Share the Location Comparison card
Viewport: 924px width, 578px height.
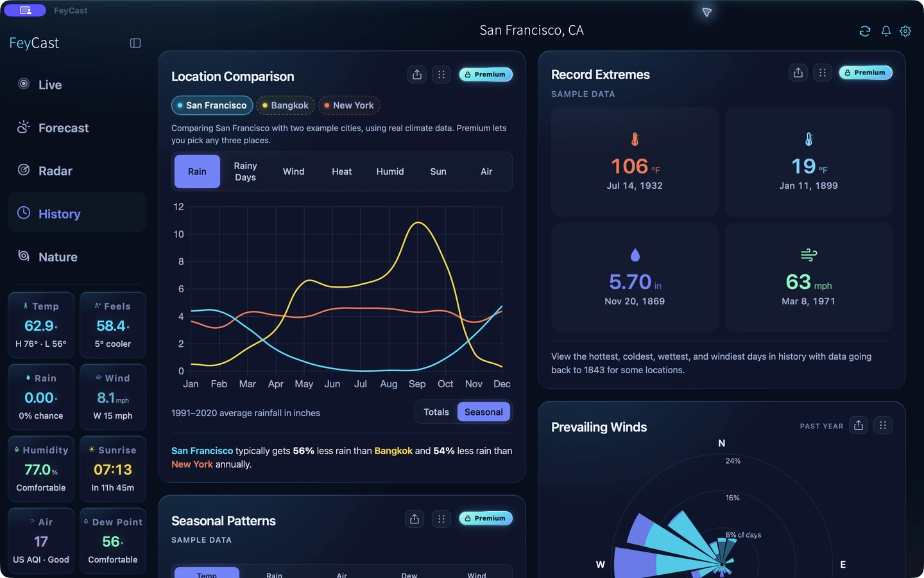point(417,74)
